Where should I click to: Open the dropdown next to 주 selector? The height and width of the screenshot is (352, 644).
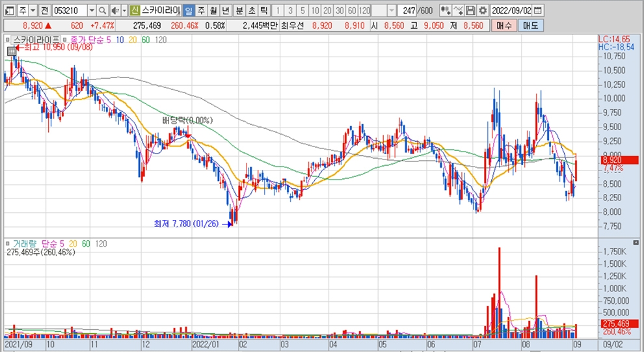pyautogui.click(x=33, y=10)
